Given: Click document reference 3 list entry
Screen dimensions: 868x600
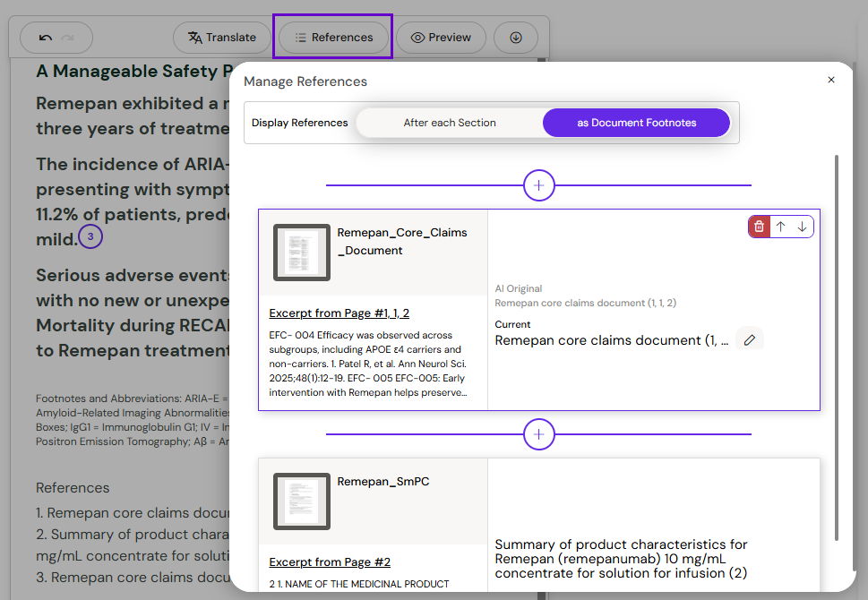Looking at the screenshot, I should click(133, 578).
